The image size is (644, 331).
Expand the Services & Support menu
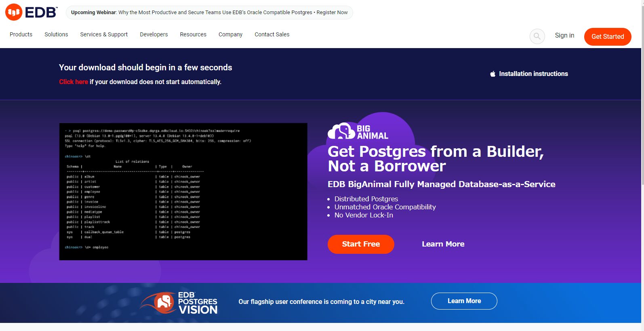[104, 34]
